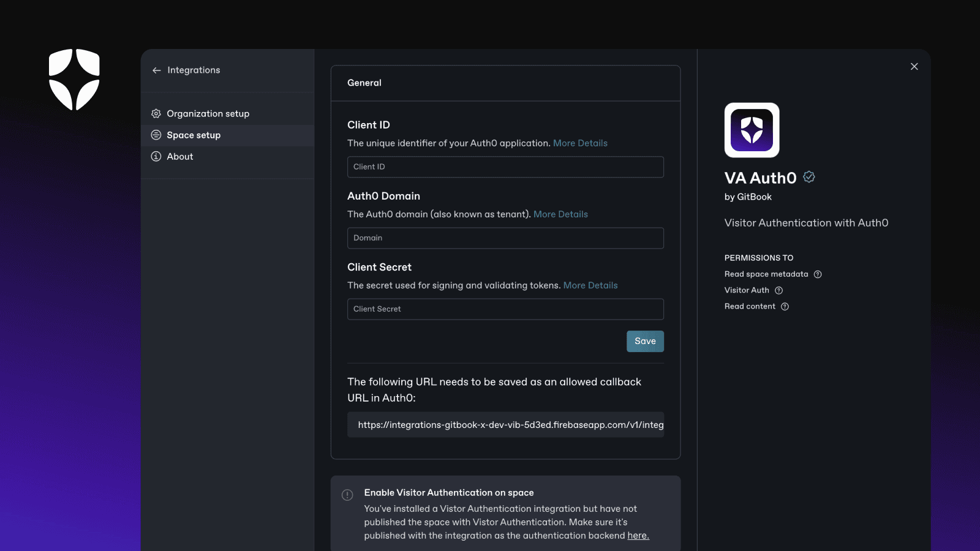Image resolution: width=980 pixels, height=551 pixels.
Task: Click the warning icon in visitor authentication notice
Action: (x=347, y=495)
